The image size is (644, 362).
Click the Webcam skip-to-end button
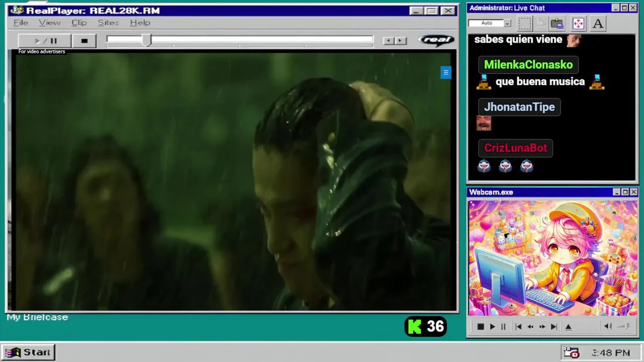[553, 327]
